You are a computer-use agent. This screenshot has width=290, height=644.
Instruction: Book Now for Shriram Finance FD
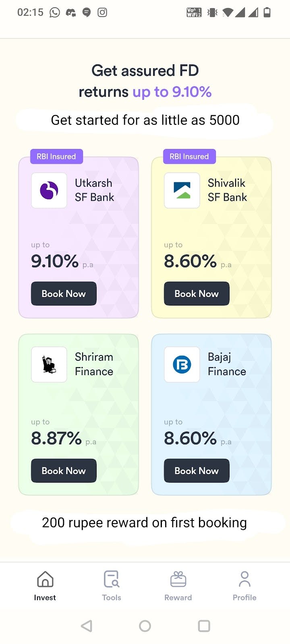[x=64, y=471]
